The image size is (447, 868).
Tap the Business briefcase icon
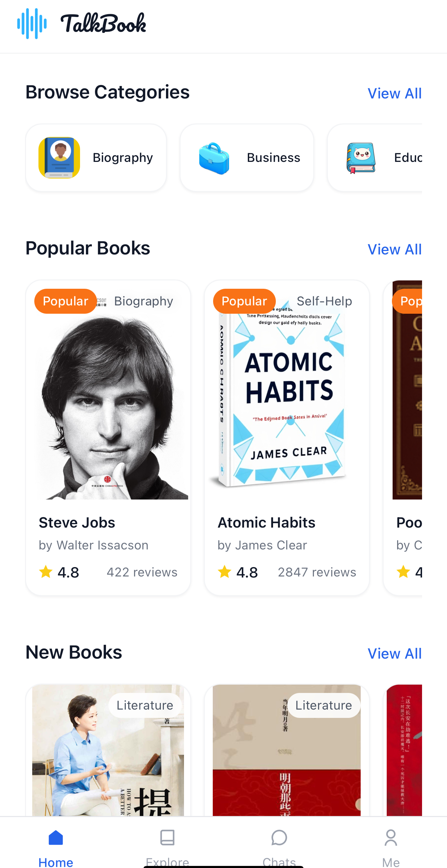[214, 158]
